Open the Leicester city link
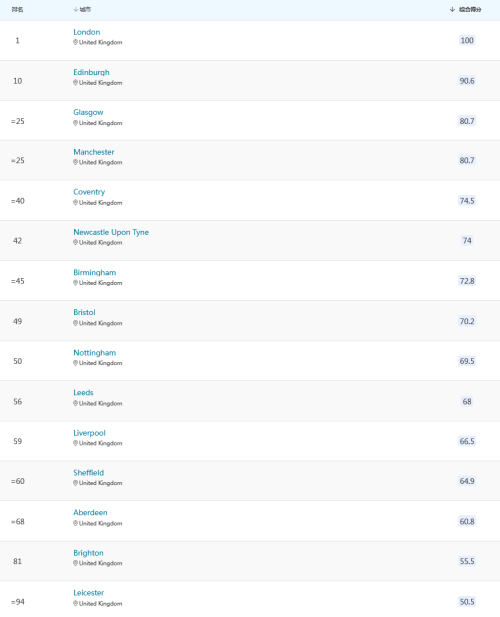The image size is (500, 617). coord(89,593)
